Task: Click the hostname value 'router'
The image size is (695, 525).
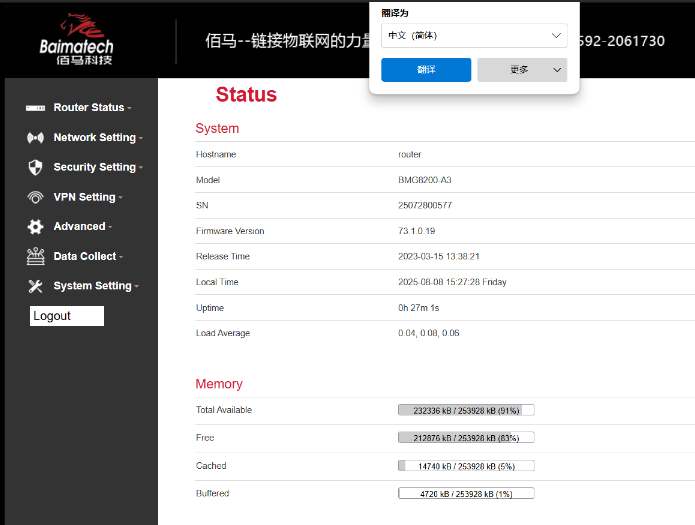Action: 410,154
